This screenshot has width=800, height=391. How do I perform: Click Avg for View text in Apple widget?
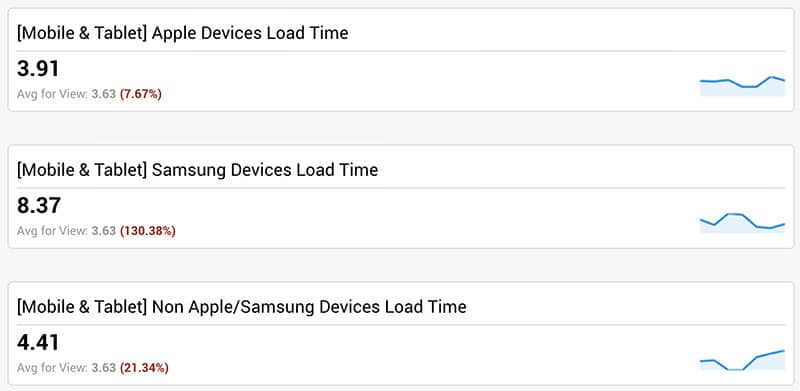click(x=53, y=94)
